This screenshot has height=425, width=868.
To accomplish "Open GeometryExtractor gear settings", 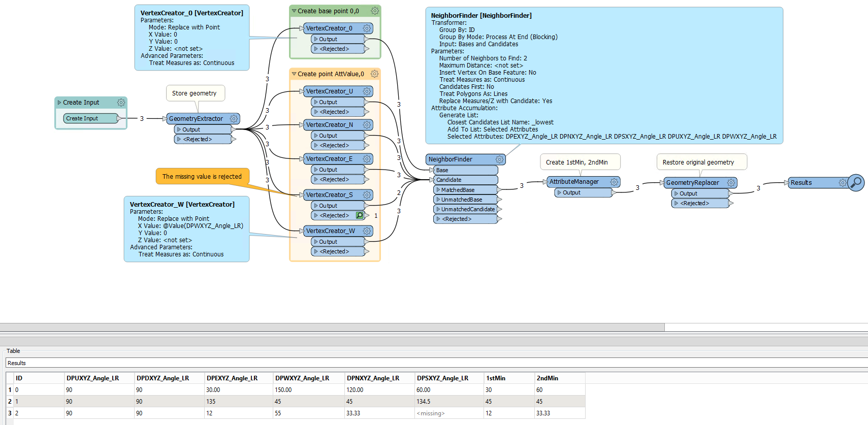I will pos(234,119).
